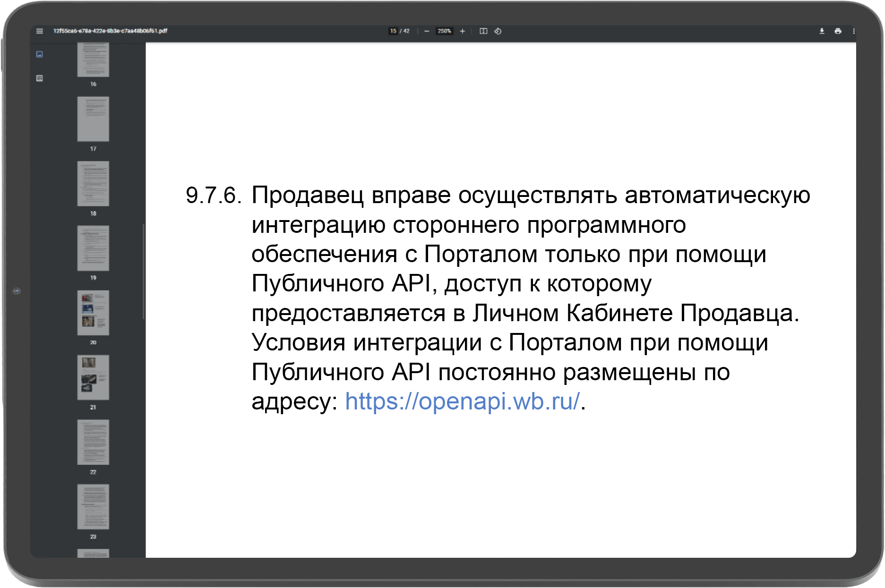The image size is (885, 588).
Task: Select page 17 thumbnail
Action: (x=93, y=119)
